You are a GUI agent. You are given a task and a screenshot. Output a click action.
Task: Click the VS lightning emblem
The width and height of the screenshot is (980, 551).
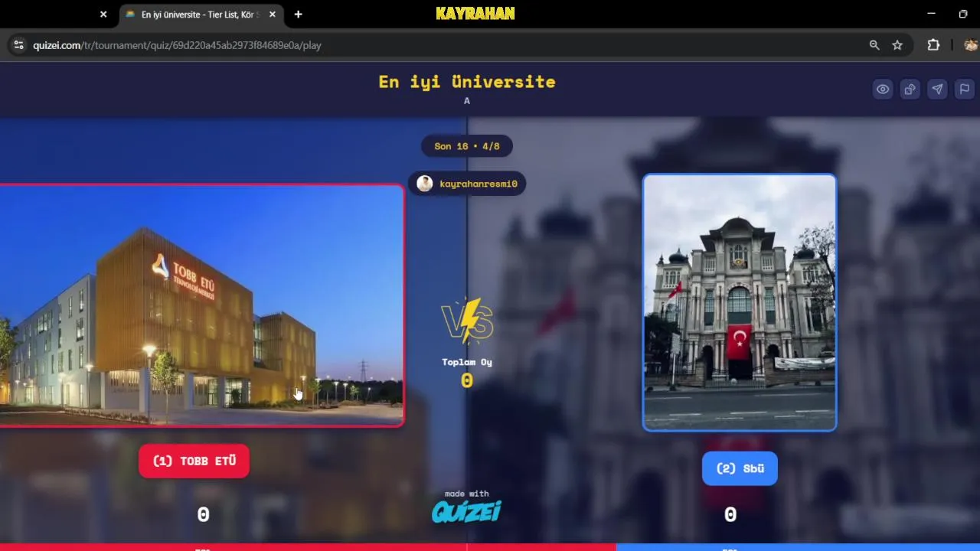tap(467, 320)
